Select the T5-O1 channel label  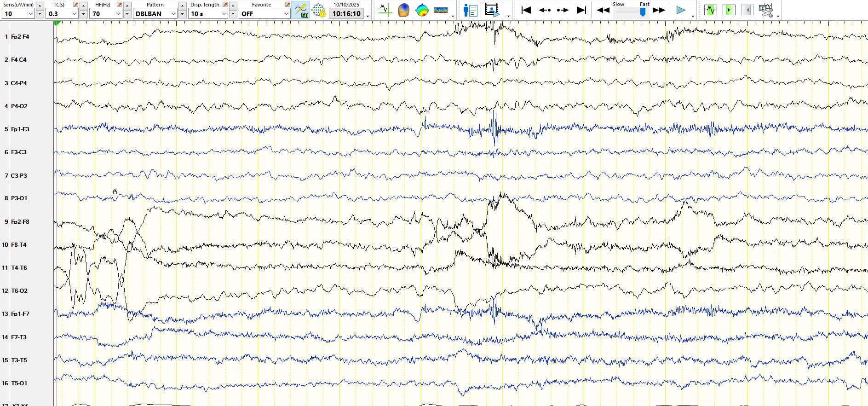(x=19, y=383)
